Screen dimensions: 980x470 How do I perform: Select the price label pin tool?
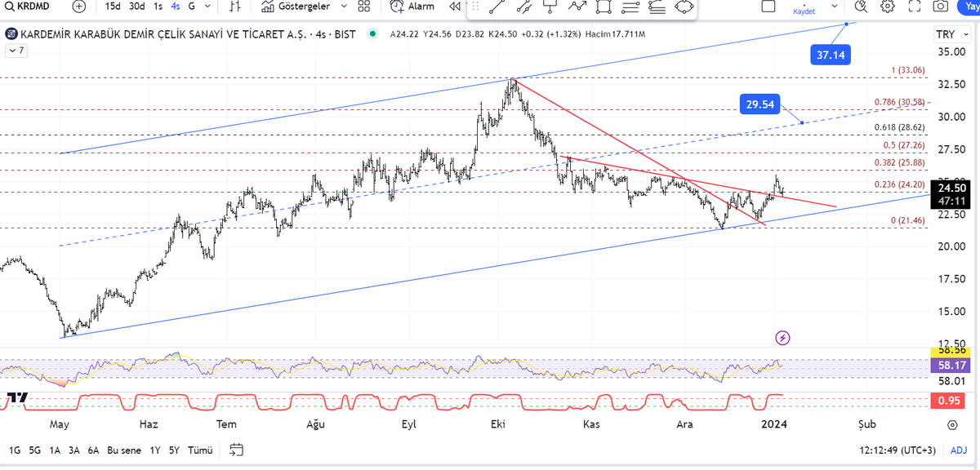[x=550, y=7]
